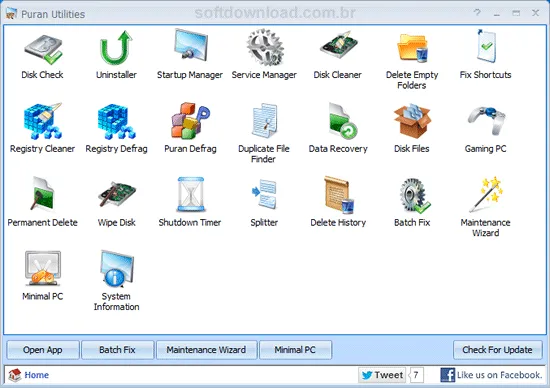
Task: Select the Batch Fix gear icon
Action: coord(414,195)
